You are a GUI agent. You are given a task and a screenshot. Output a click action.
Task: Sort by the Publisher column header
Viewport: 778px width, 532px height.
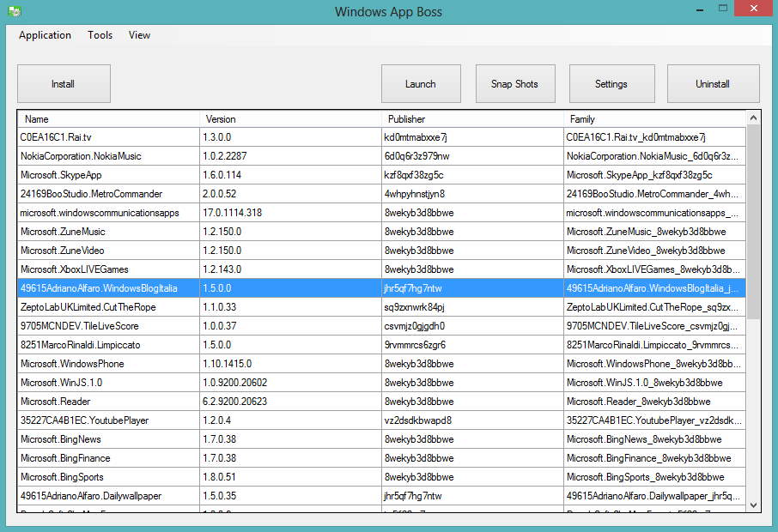(x=472, y=119)
